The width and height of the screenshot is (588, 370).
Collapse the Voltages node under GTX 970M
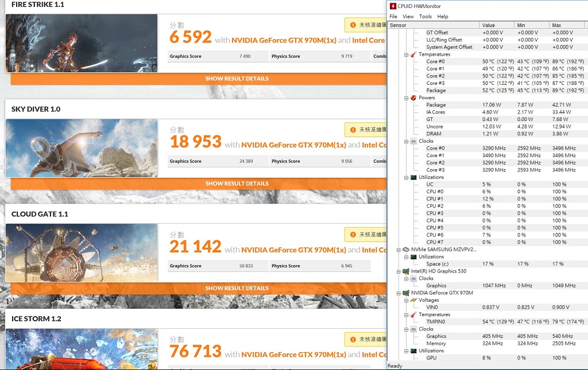coord(406,301)
